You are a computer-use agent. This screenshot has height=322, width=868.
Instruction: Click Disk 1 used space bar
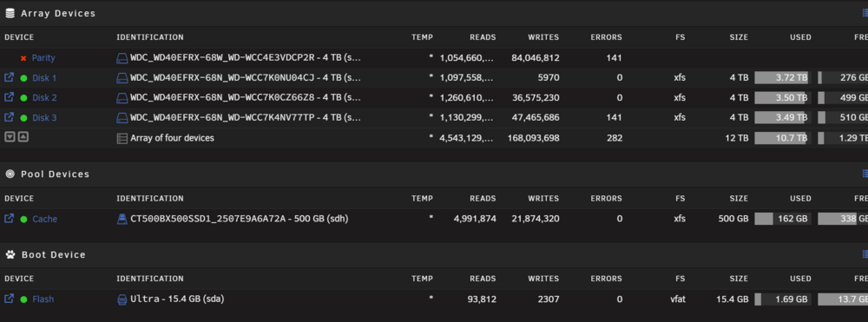pyautogui.click(x=783, y=78)
